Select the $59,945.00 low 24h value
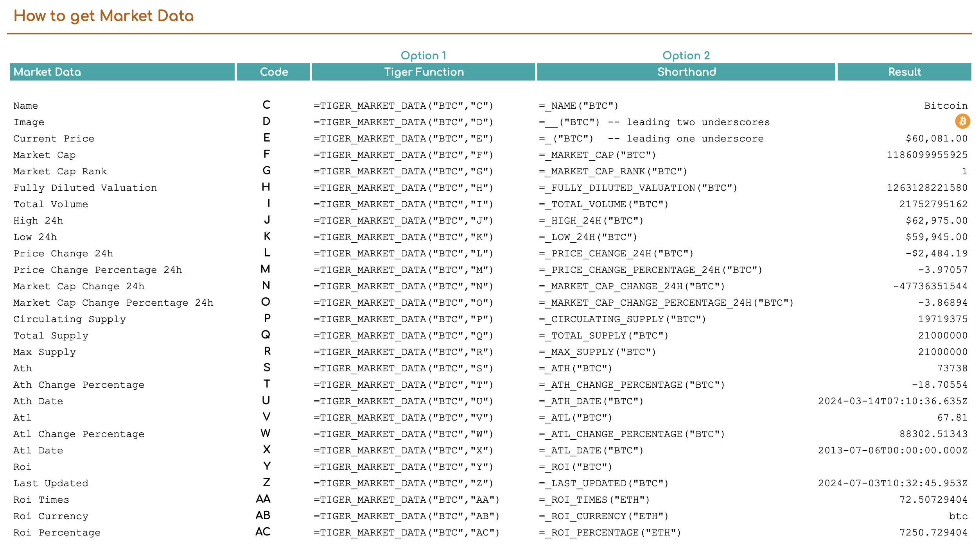Viewport: 980px width, 548px height. [937, 237]
